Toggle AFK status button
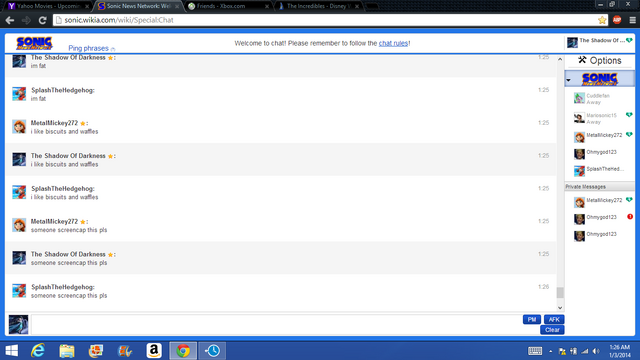 click(554, 320)
